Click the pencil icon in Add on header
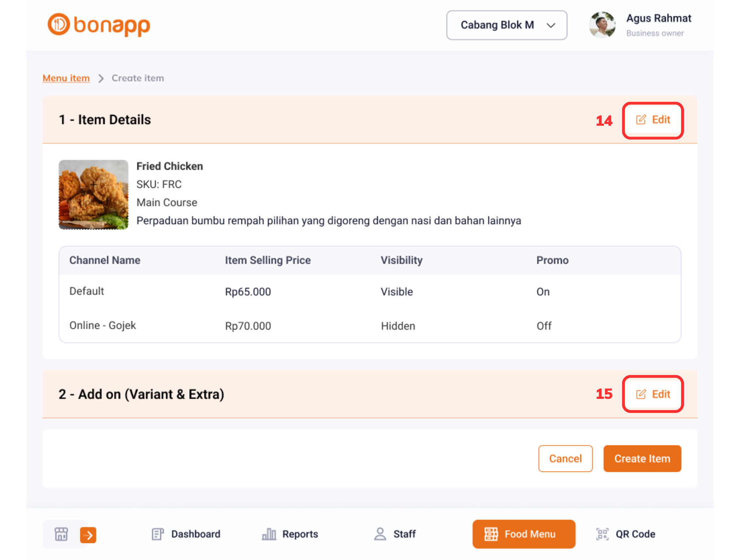 [x=641, y=394]
